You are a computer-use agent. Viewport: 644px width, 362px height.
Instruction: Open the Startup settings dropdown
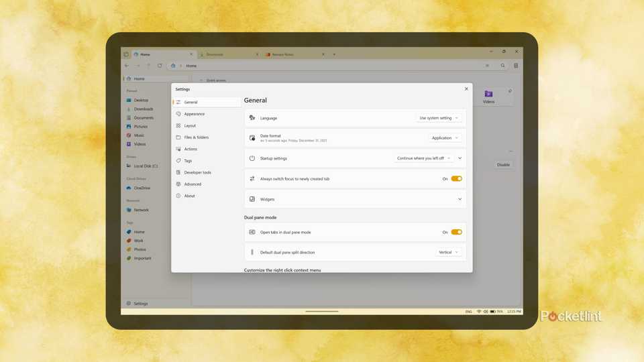[424, 158]
